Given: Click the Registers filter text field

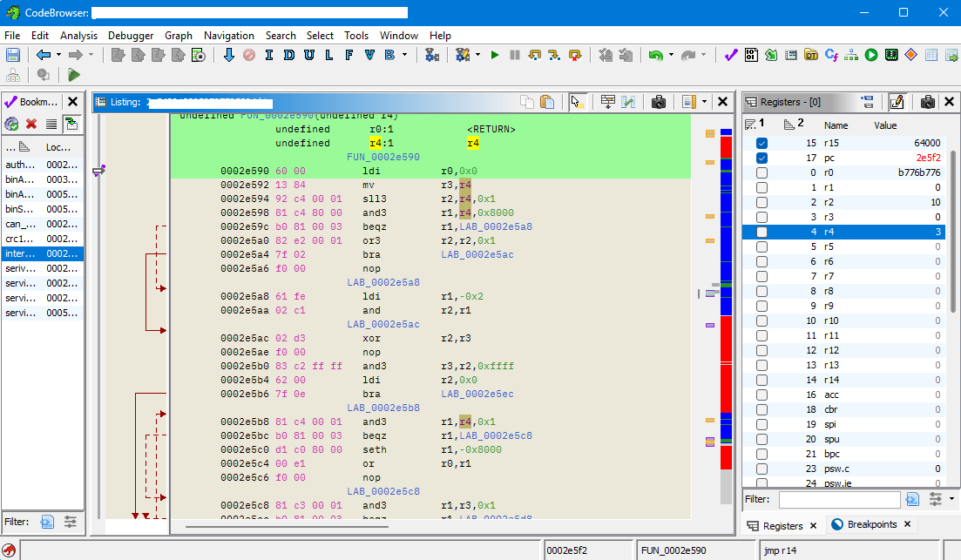Looking at the screenshot, I should click(839, 500).
